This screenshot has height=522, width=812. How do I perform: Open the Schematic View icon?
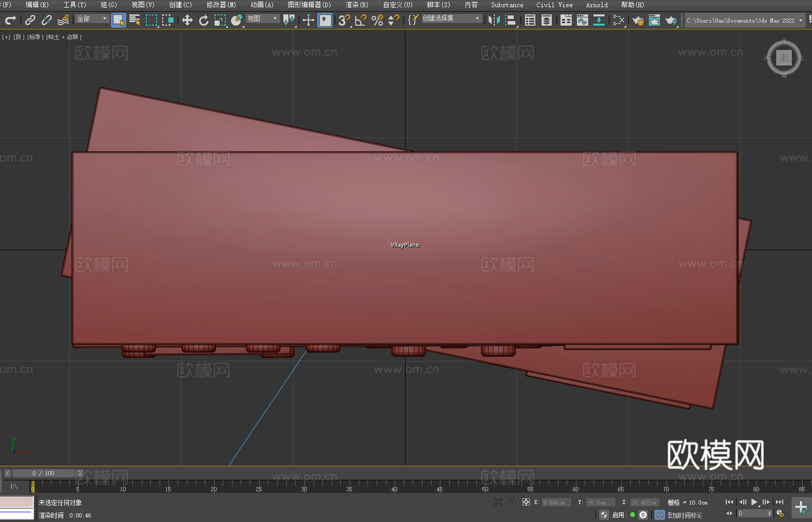[x=598, y=20]
